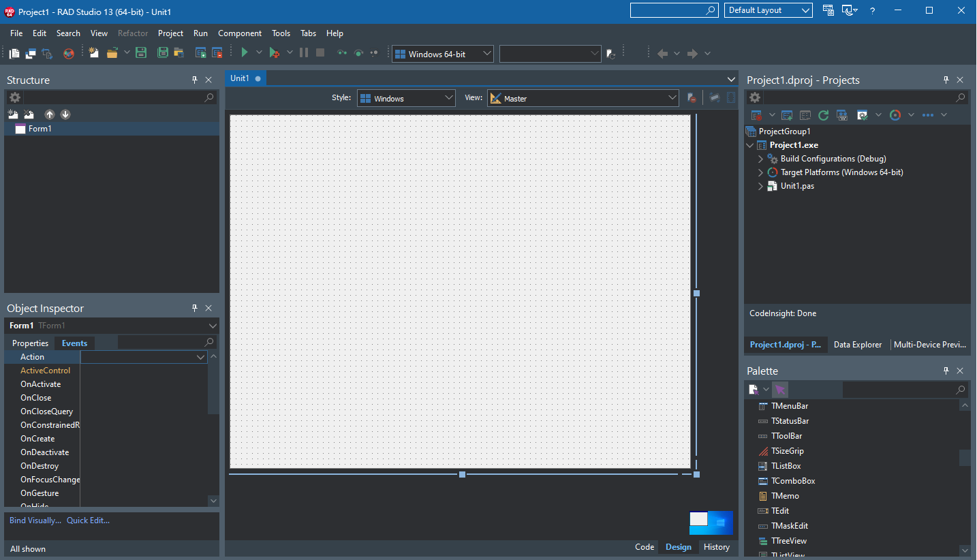The width and height of the screenshot is (977, 560).
Task: Click the new component icon in Structure
Action: (x=13, y=114)
